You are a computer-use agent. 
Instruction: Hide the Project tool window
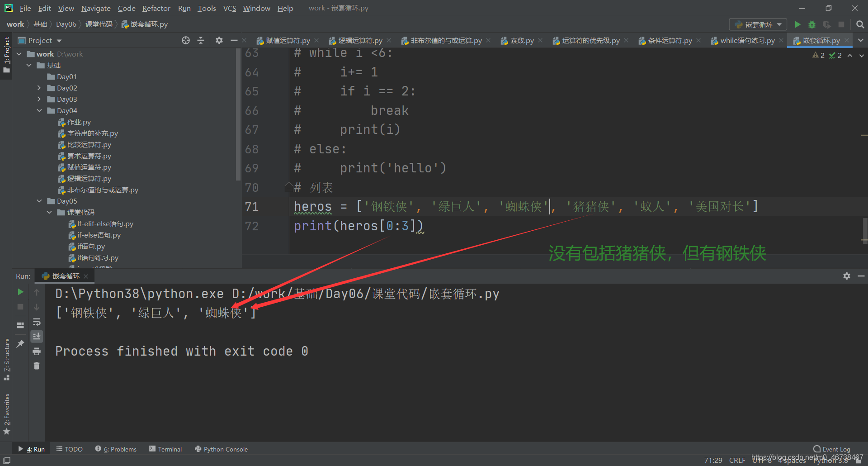(234, 41)
